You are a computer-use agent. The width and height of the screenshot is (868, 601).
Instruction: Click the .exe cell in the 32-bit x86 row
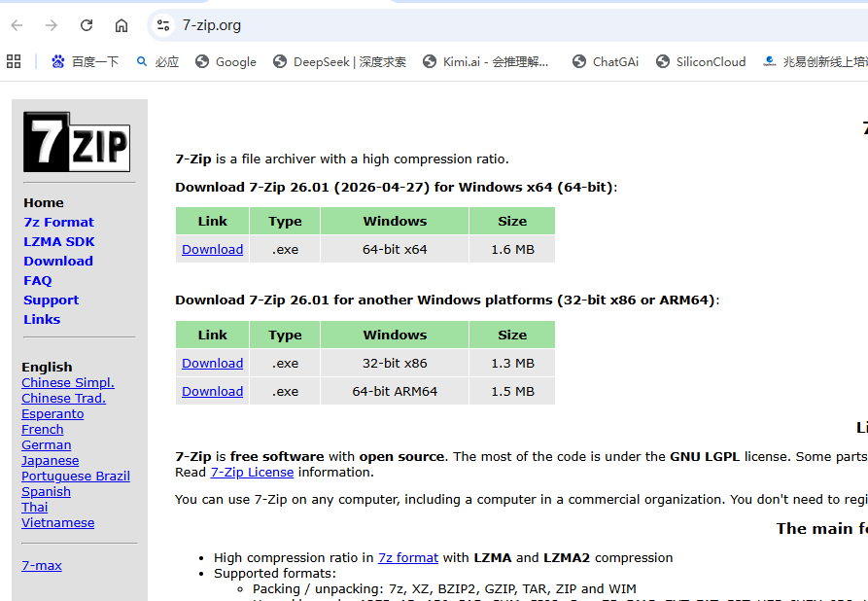tap(285, 363)
